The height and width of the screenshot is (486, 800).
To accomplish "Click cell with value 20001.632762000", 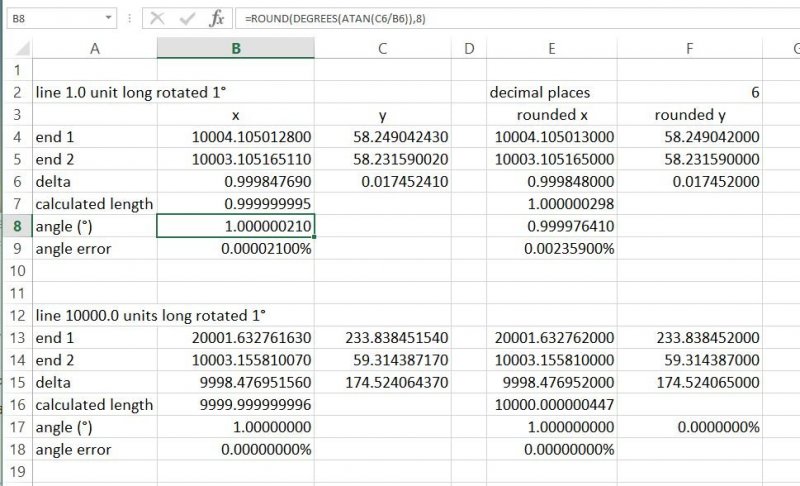I will pyautogui.click(x=552, y=338).
